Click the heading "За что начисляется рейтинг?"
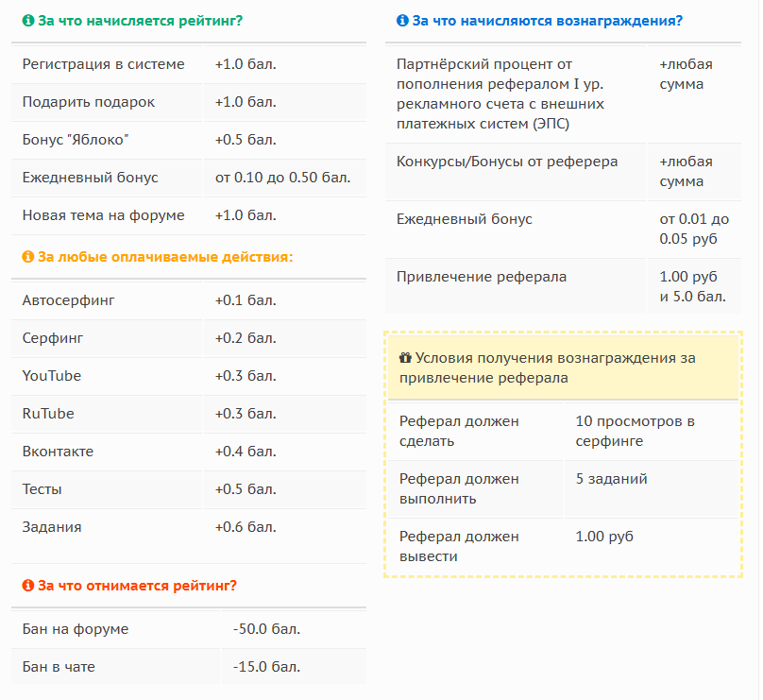The image size is (763, 700). pos(140,21)
